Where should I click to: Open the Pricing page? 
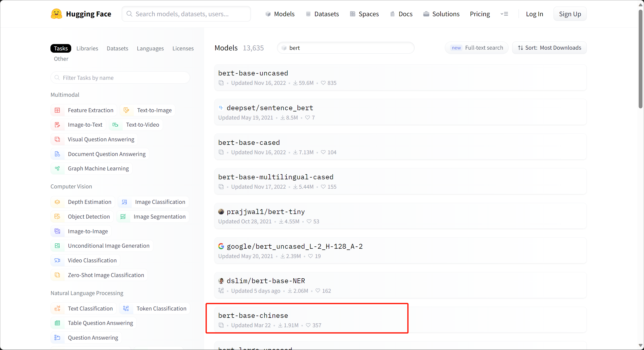480,14
